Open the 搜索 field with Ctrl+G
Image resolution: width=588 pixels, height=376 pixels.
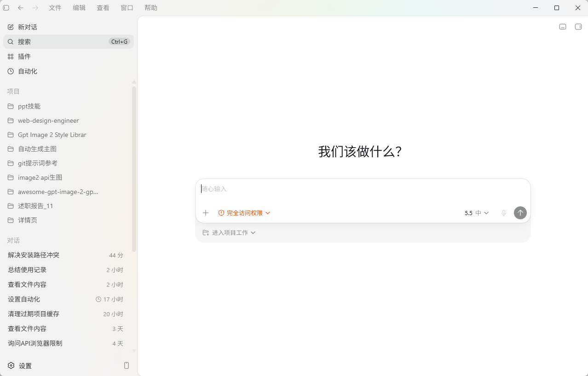click(69, 42)
